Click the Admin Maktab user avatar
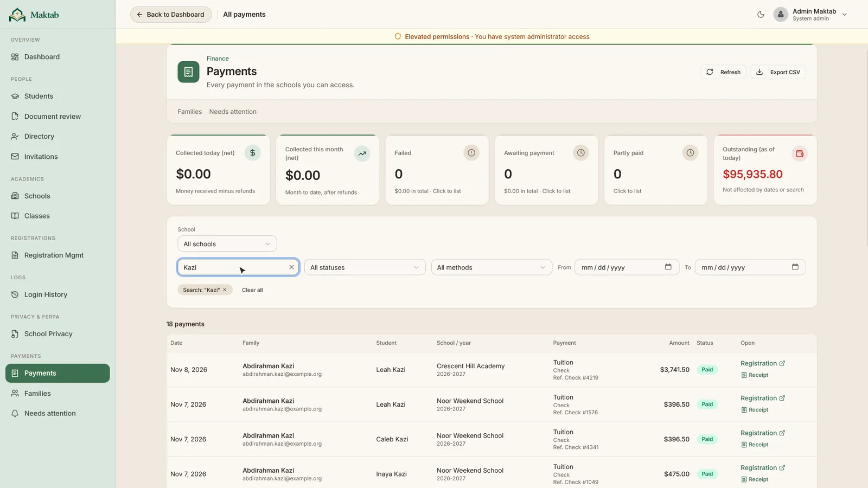Screen dimensions: 868x488 780,15
